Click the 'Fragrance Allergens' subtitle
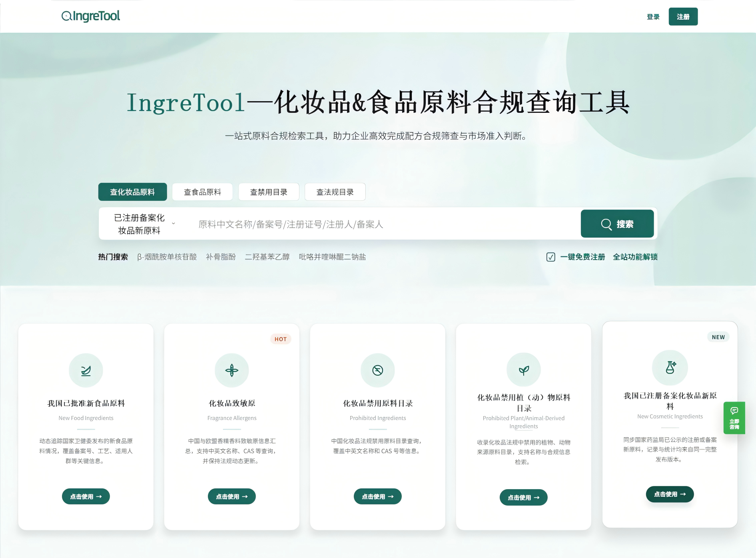The image size is (756, 558). (x=232, y=418)
